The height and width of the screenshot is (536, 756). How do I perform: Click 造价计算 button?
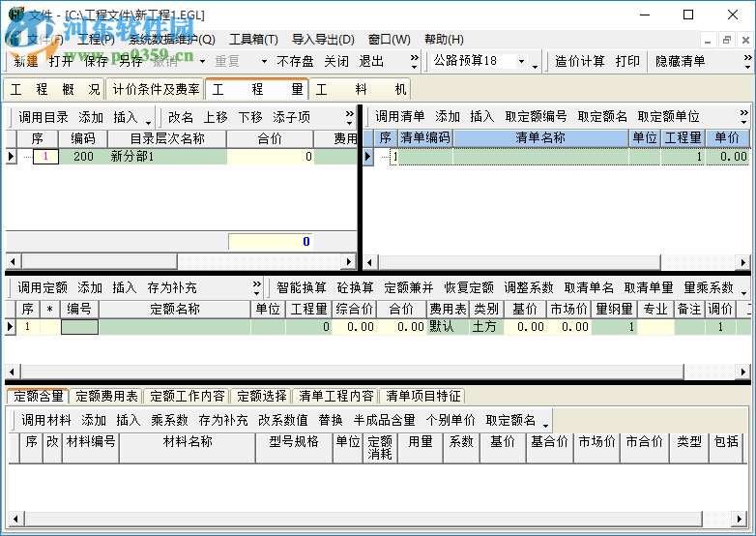pyautogui.click(x=579, y=61)
